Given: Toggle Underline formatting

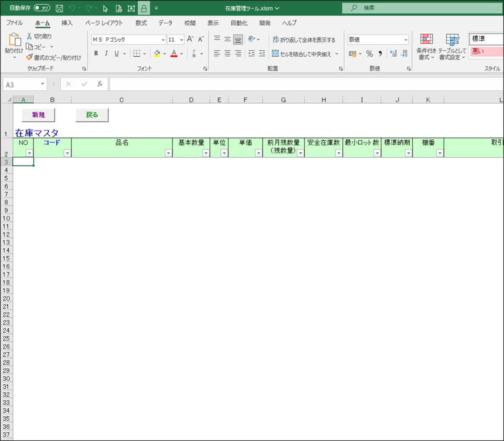Looking at the screenshot, I should [x=116, y=53].
